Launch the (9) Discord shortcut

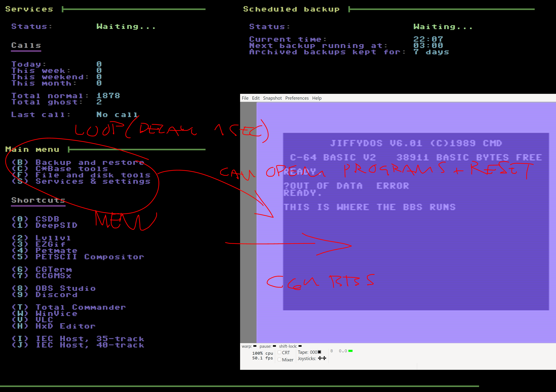[x=45, y=295]
